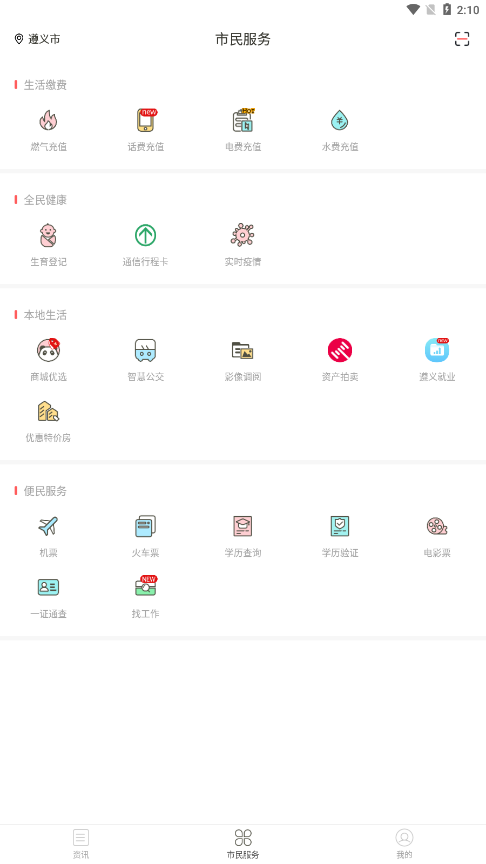Select the water fee recharge (水费充值) droplet icon
This screenshot has height=864, width=486.
pyautogui.click(x=340, y=120)
